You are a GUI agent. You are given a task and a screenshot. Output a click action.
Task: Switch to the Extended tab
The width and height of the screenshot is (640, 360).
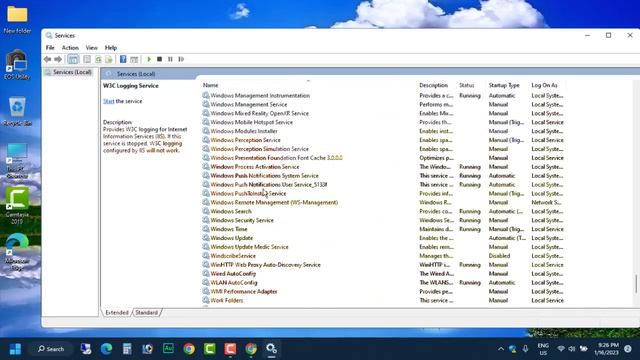(117, 312)
